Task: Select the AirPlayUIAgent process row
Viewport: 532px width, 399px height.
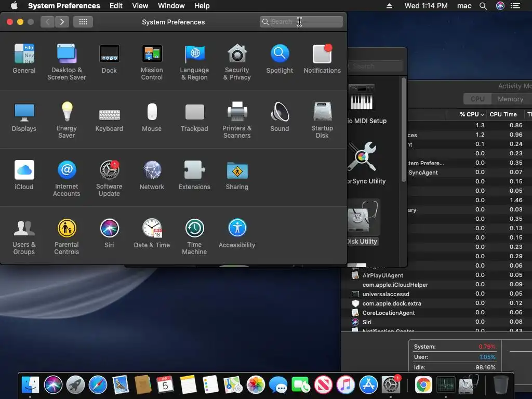Action: (436, 275)
